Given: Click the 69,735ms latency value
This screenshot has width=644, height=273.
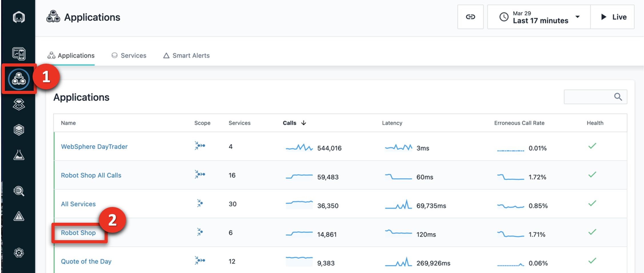Looking at the screenshot, I should point(431,206).
